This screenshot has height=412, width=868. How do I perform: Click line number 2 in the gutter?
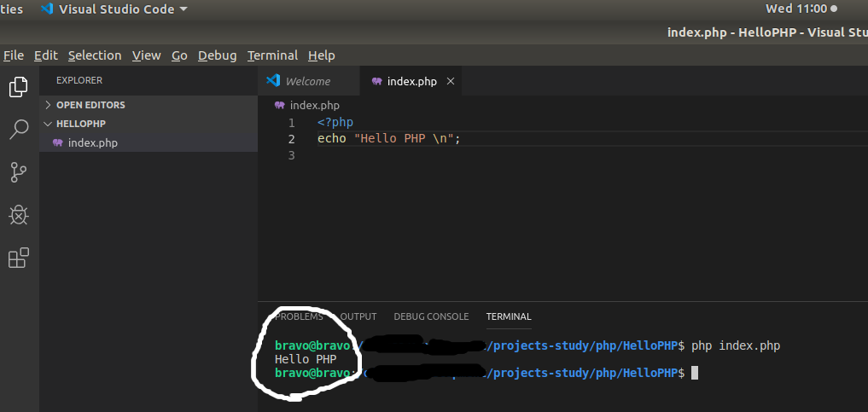click(x=292, y=139)
